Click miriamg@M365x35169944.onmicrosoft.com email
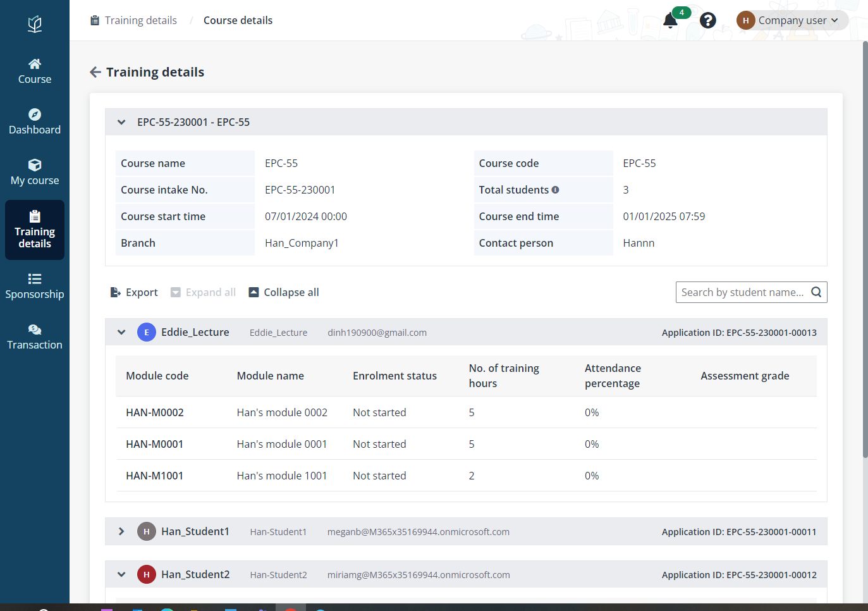 coord(419,575)
